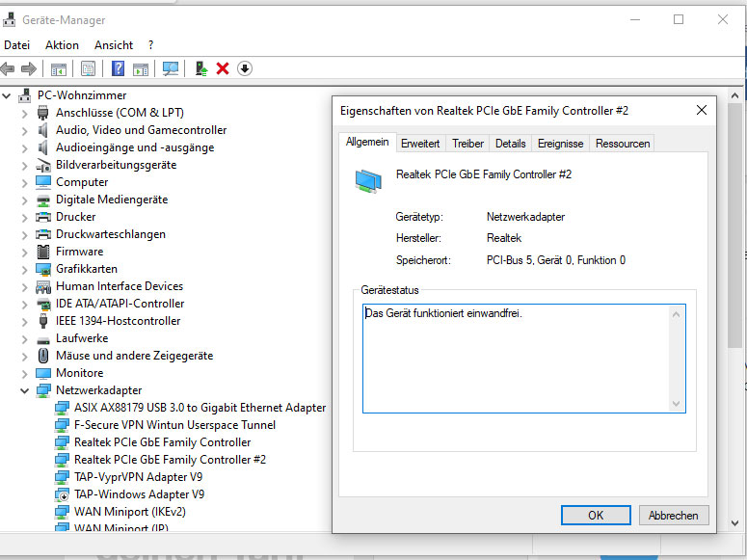Expand the Druckwarteschlangen category

[x=24, y=234]
